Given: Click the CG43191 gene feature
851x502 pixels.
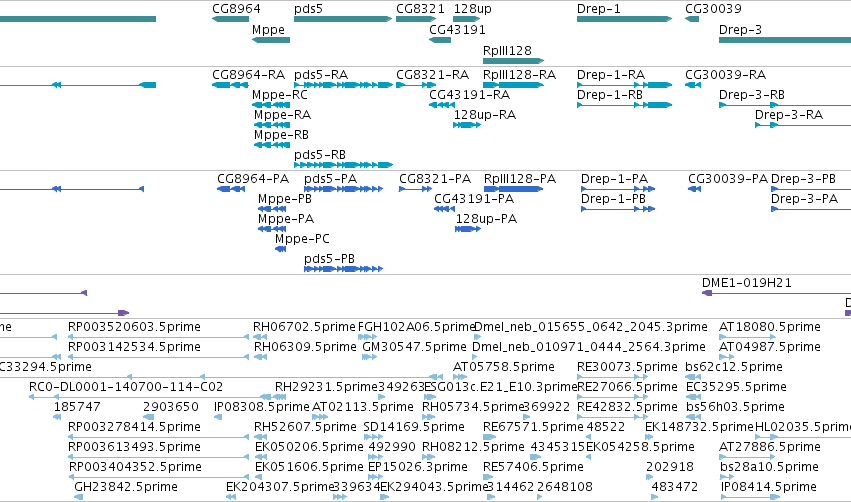Looking at the screenshot, I should click(x=440, y=40).
